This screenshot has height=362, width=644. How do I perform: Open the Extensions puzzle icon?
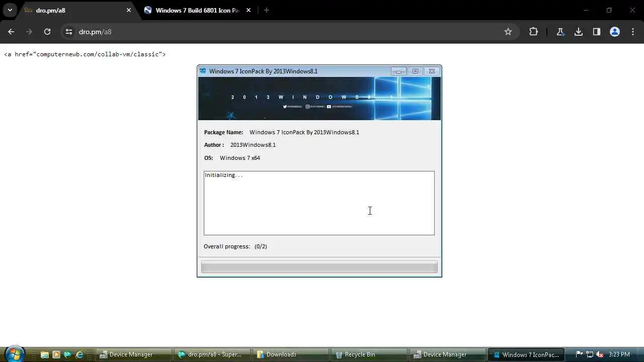coord(533,32)
